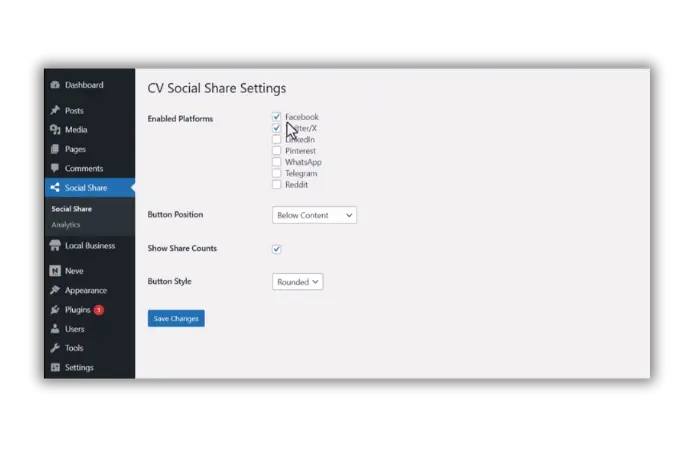The height and width of the screenshot is (450, 700).
Task: Click the Social Share icon
Action: (x=54, y=187)
